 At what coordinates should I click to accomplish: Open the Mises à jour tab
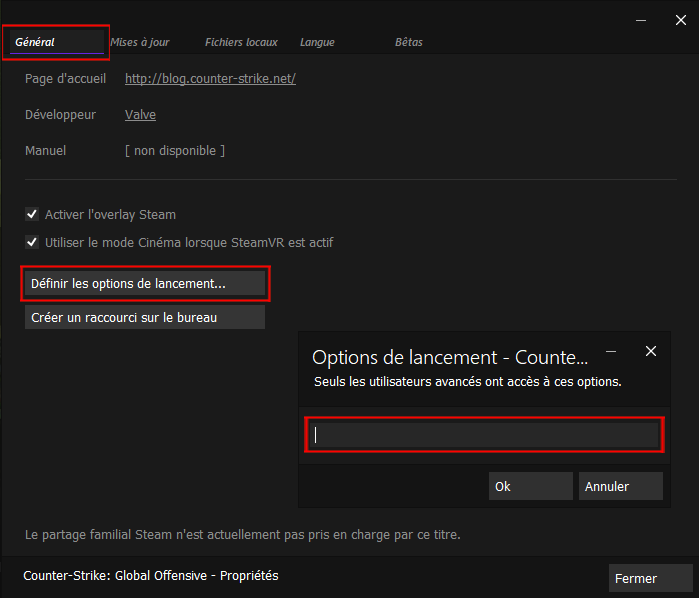(140, 42)
